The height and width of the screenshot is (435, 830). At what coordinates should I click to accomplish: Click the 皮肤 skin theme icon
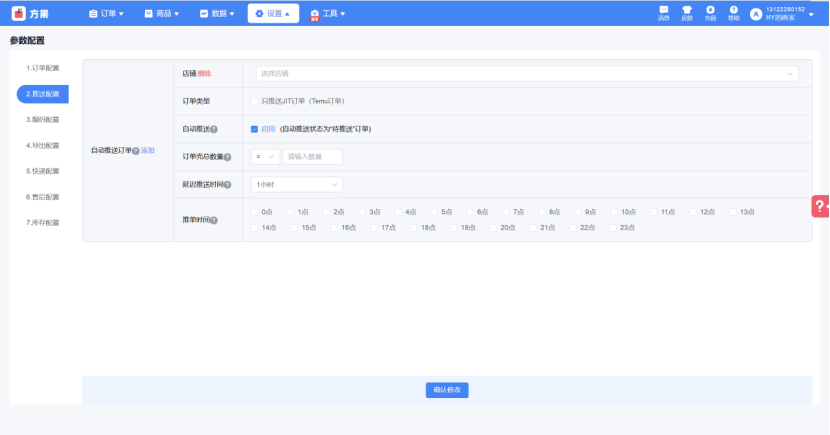(x=687, y=11)
